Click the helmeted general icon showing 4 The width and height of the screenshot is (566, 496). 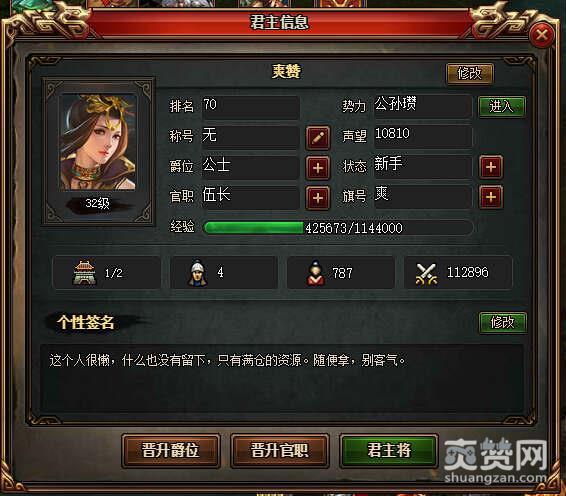[x=197, y=273]
